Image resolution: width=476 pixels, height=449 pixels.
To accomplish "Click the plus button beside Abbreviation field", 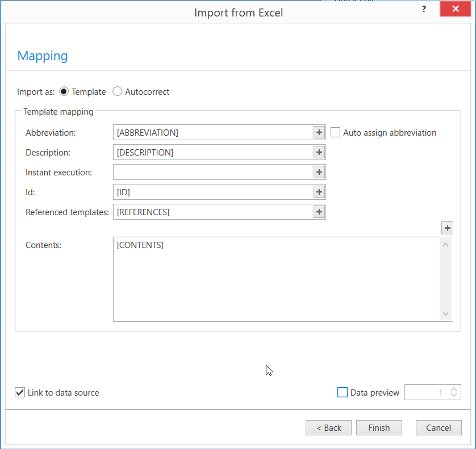I will [319, 132].
